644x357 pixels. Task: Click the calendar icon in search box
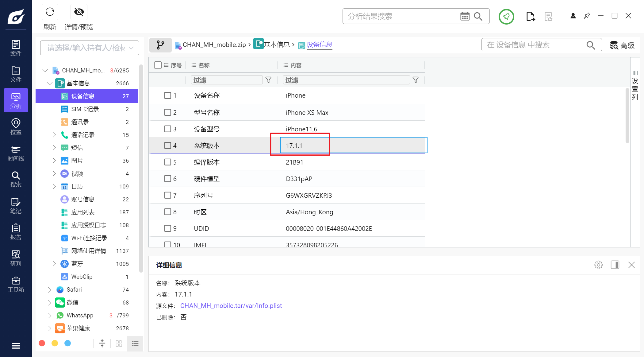click(465, 16)
